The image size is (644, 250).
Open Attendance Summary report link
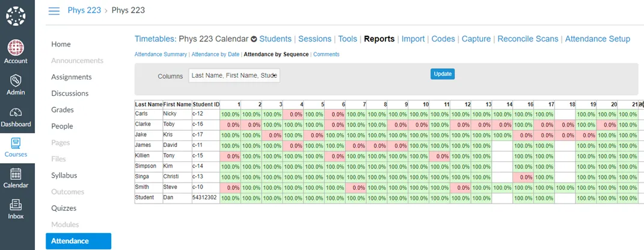tap(161, 54)
